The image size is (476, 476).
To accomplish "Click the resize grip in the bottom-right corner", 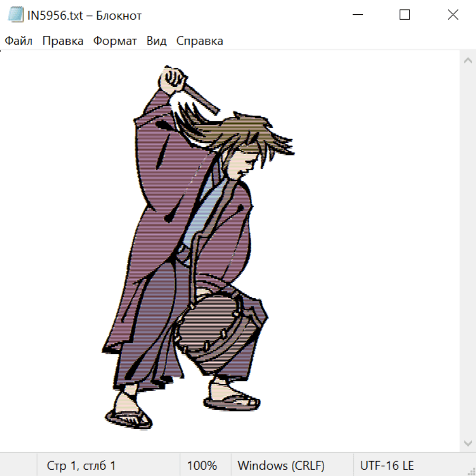I will 471,471.
